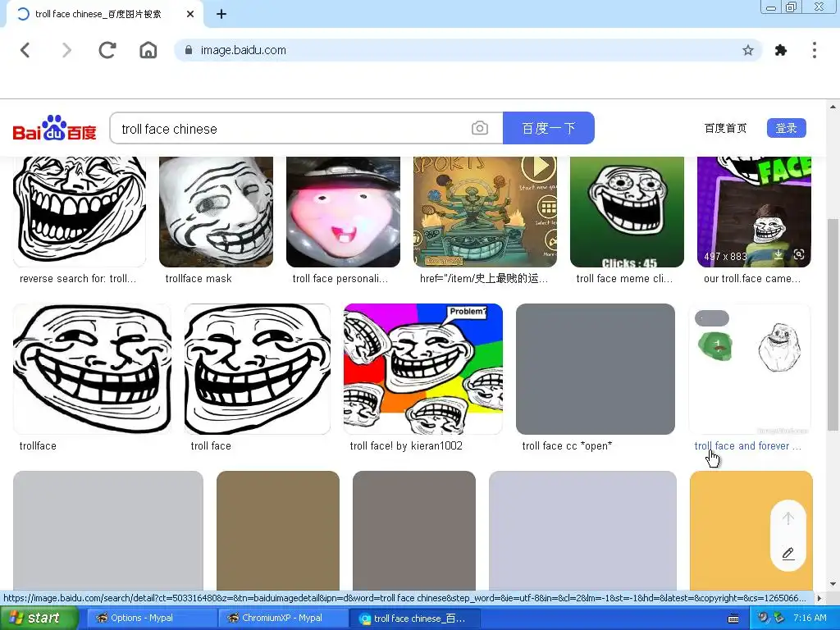Reload the page with the refresh icon
The image size is (840, 630).
(x=107, y=50)
